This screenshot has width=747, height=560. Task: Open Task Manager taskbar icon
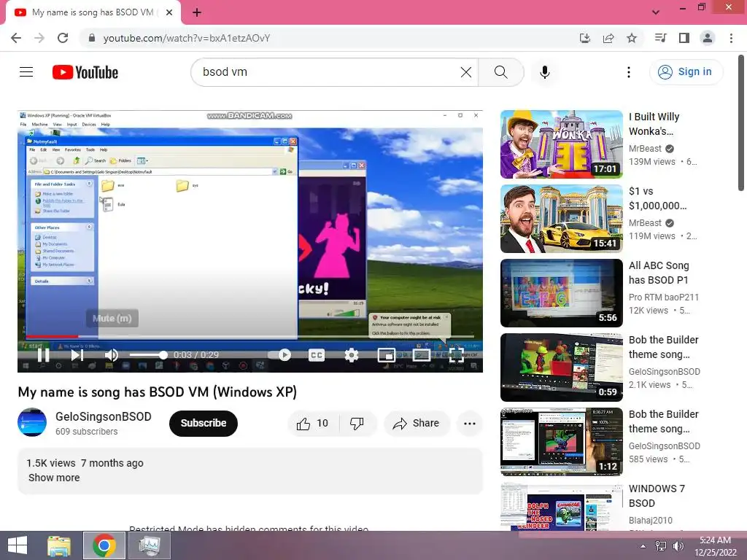(x=150, y=545)
